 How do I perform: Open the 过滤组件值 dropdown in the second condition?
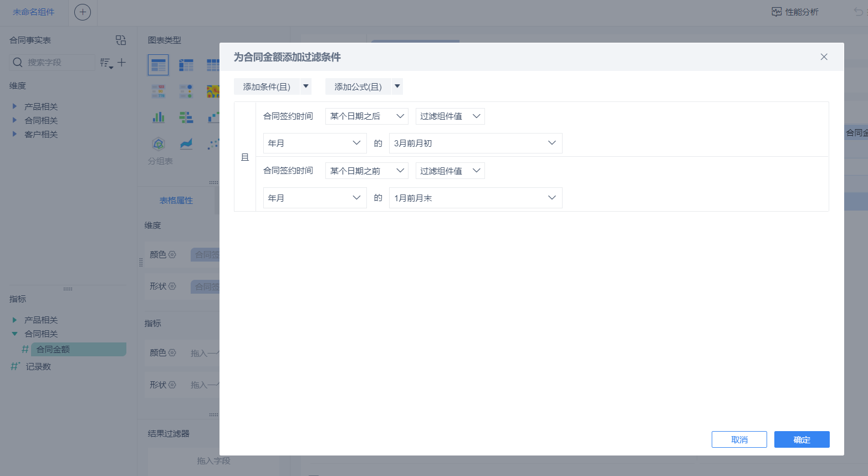point(450,171)
